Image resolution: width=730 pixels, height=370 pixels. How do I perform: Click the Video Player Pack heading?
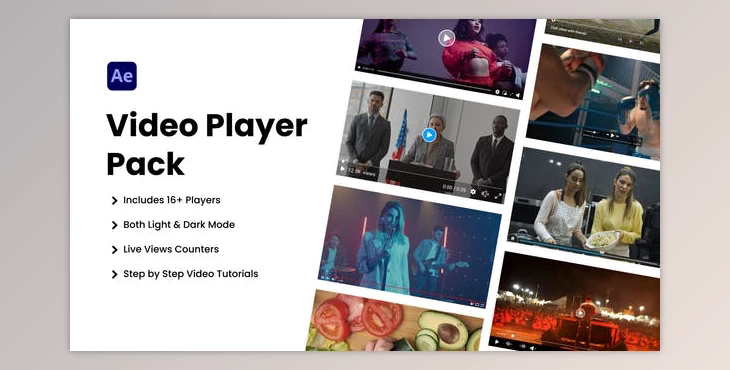click(x=207, y=145)
